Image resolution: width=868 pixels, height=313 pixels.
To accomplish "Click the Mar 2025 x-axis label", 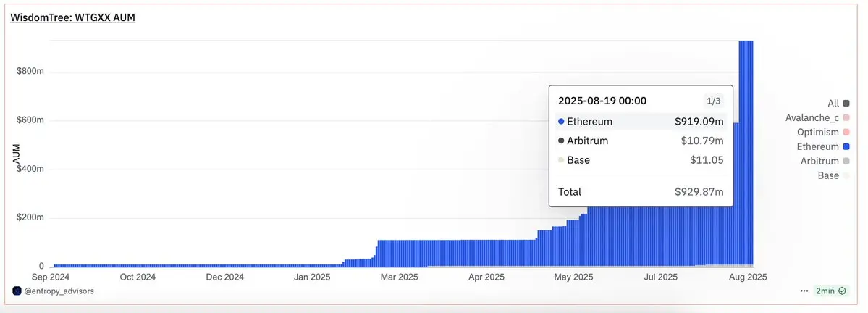I will point(400,277).
